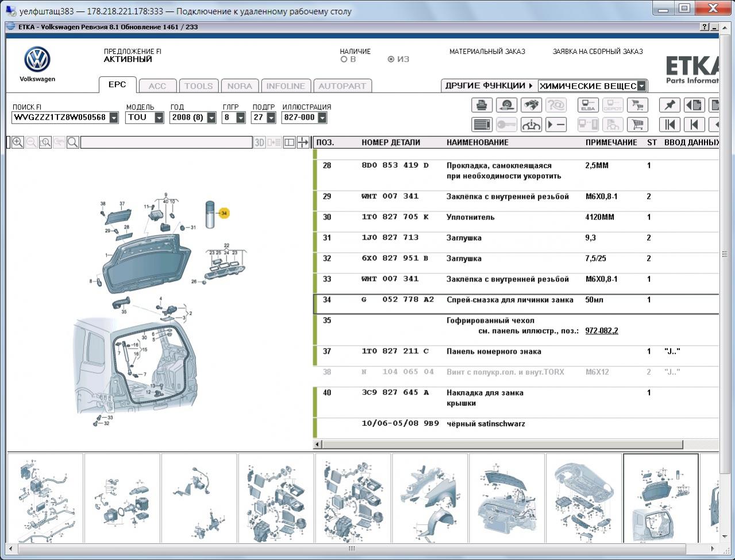The image size is (735, 560).
Task: Select the 'ИЗ' availability radio button
Action: point(391,59)
